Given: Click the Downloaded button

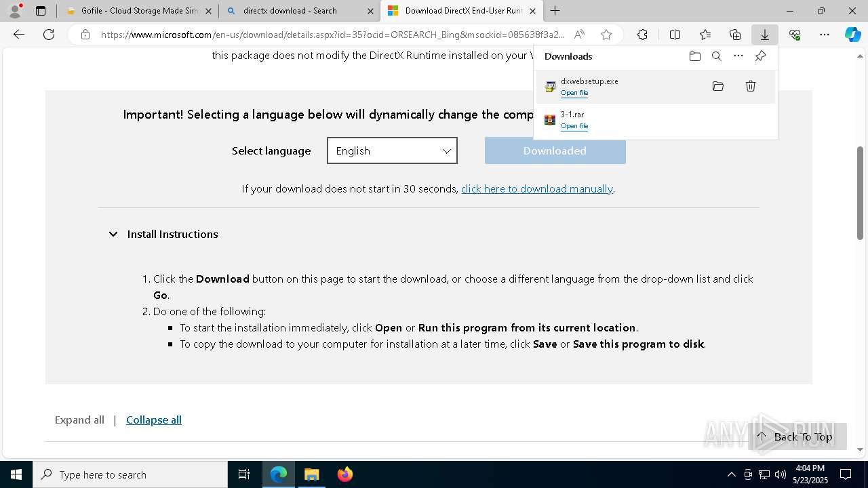Looking at the screenshot, I should click(x=555, y=150).
